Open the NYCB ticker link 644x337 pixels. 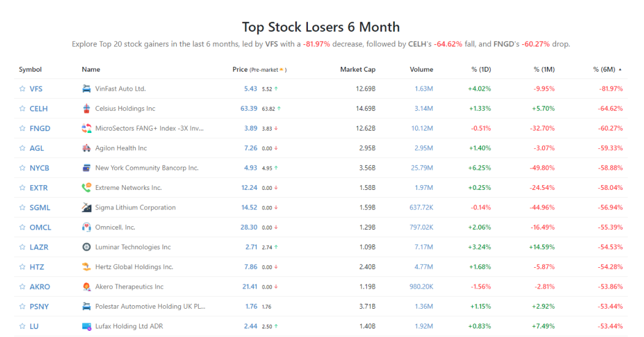39,168
